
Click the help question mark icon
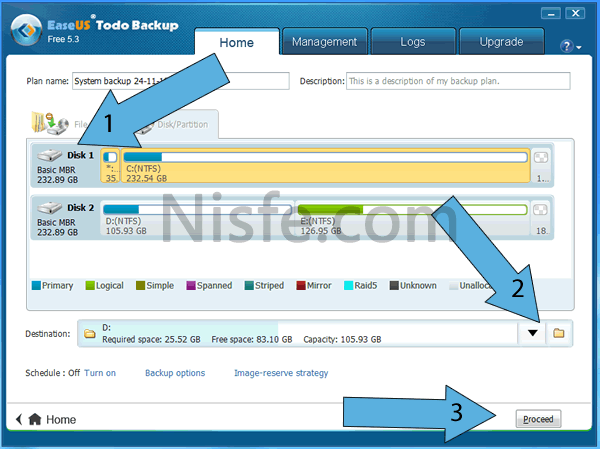tap(567, 47)
